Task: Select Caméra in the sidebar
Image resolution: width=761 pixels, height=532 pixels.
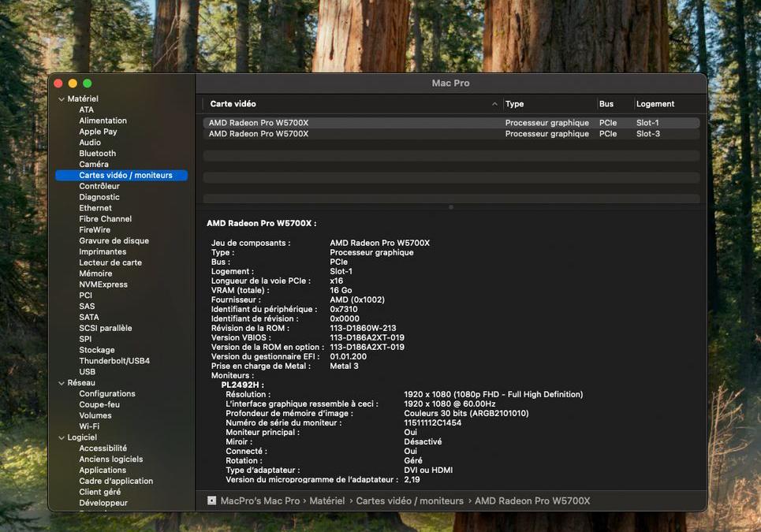Action: point(94,165)
